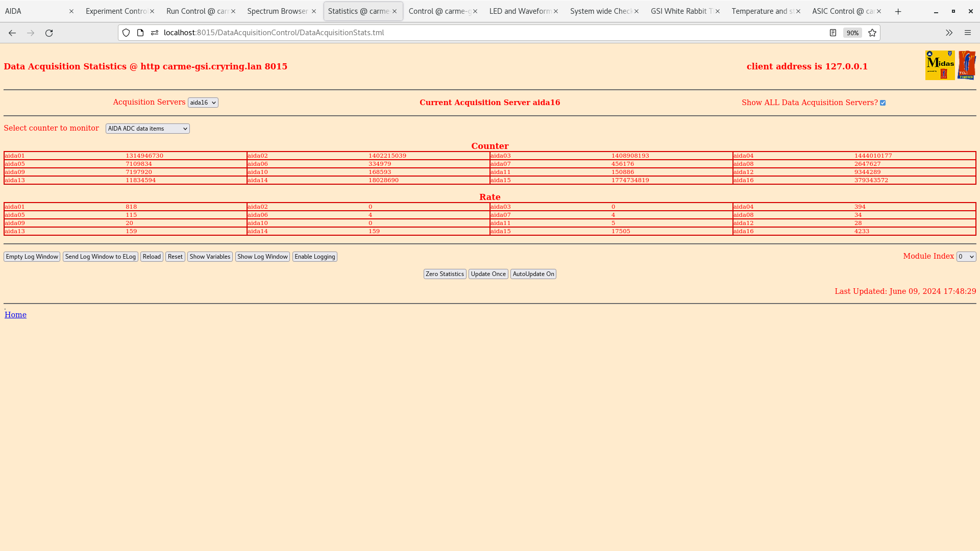
Task: Toggle the AutoUpdate On monitoring switch
Action: pos(533,274)
